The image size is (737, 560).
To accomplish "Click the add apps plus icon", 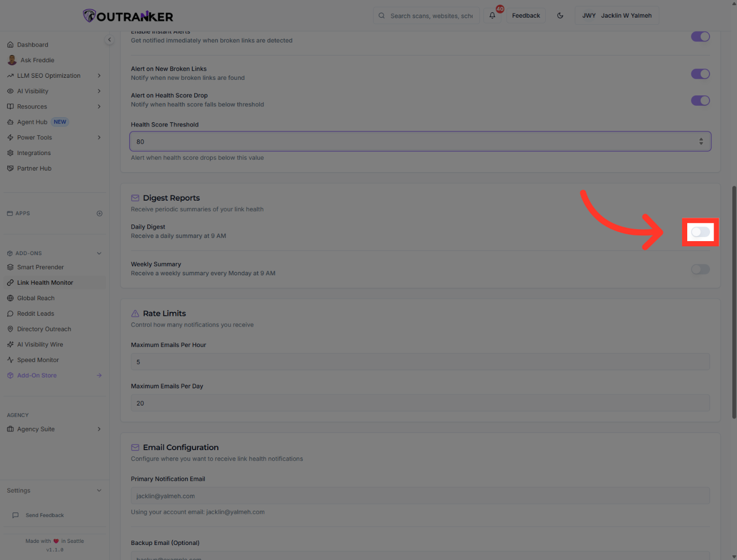I will click(100, 214).
